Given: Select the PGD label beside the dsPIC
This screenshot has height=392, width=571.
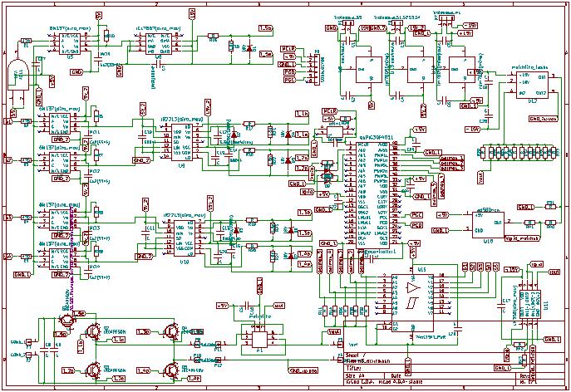Looking at the screenshot, I should (416, 225).
